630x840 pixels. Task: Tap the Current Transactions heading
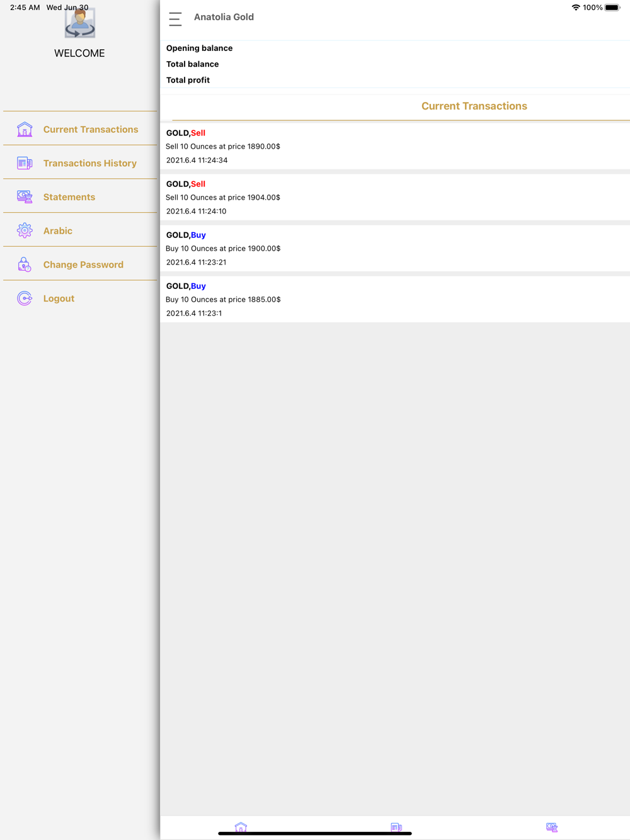(474, 106)
